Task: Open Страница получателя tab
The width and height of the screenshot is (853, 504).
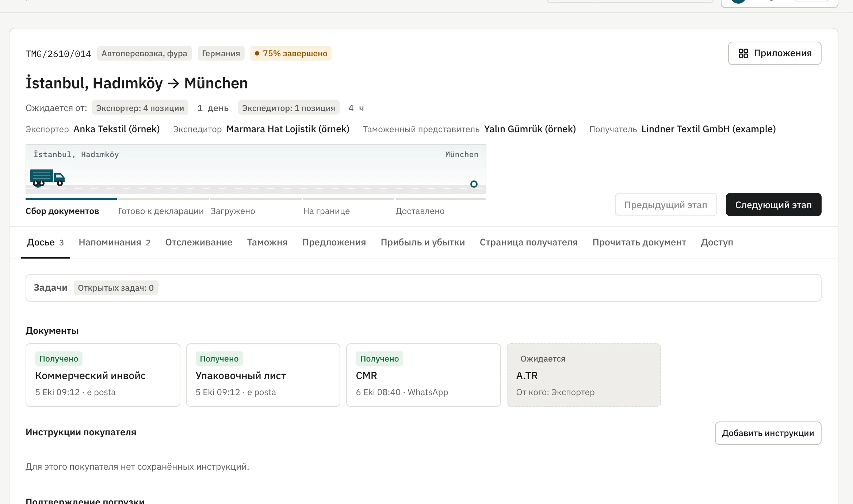Action: 529,243
